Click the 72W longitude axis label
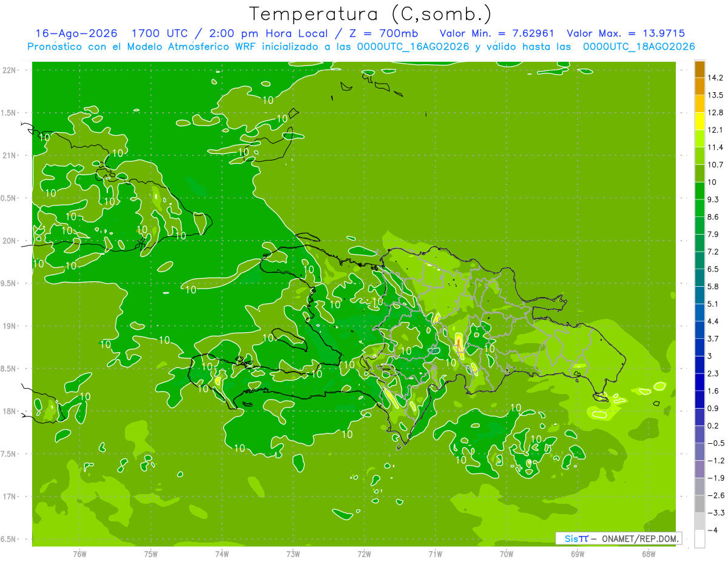The width and height of the screenshot is (728, 562). (x=364, y=554)
